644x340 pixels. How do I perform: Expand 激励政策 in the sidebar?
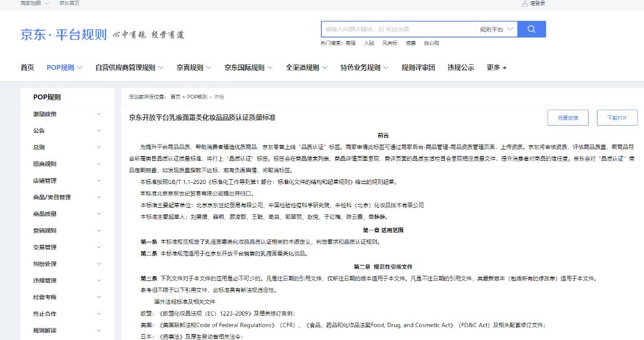tap(99, 114)
